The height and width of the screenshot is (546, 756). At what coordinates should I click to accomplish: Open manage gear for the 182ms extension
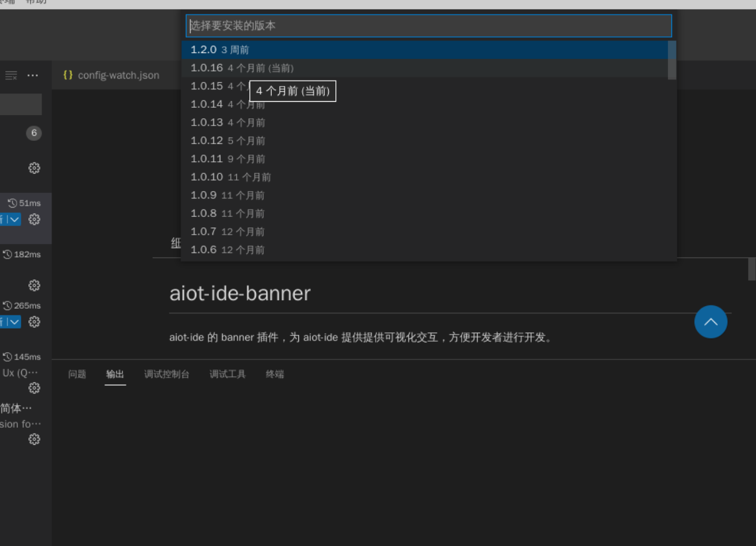34,286
